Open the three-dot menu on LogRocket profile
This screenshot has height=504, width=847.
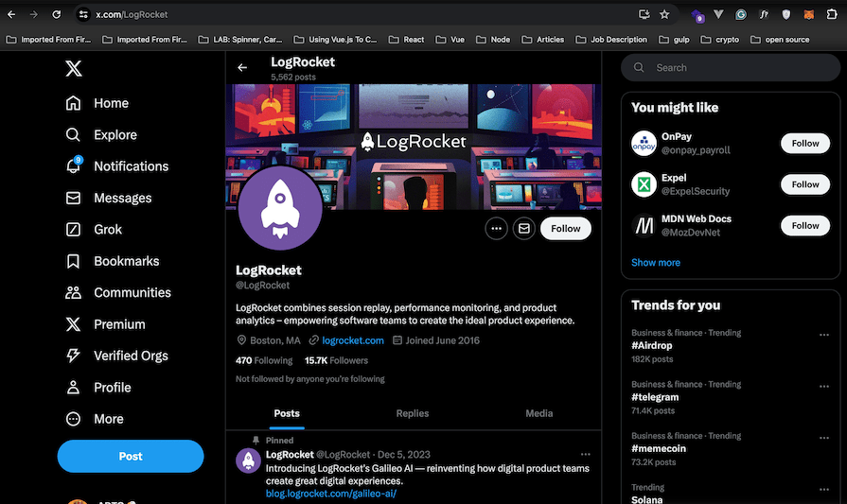click(496, 229)
